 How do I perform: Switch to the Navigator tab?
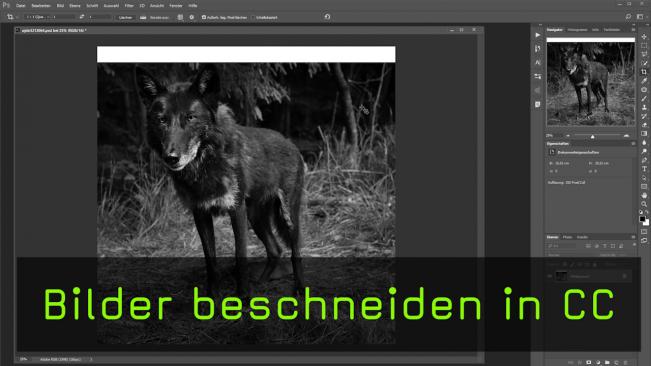(555, 30)
